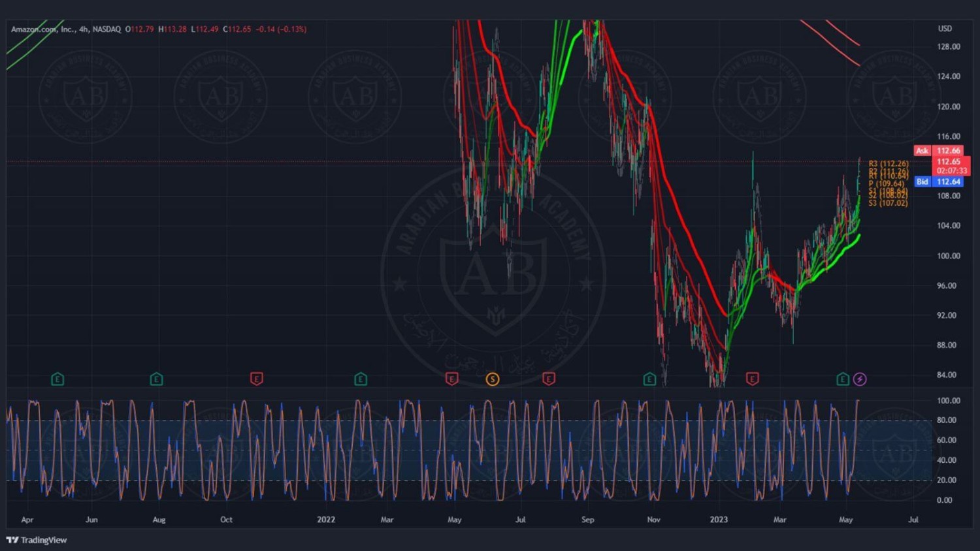
Task: Click 124.00 on the price scale
Action: (948, 76)
